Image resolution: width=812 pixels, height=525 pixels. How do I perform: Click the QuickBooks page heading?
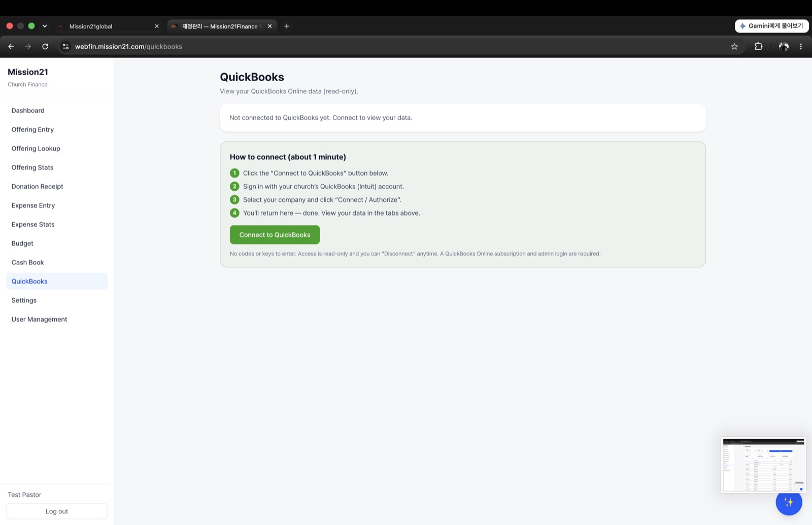pyautogui.click(x=252, y=77)
